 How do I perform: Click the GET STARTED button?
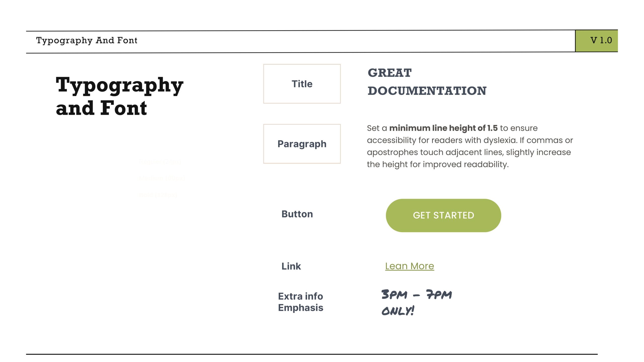(443, 215)
